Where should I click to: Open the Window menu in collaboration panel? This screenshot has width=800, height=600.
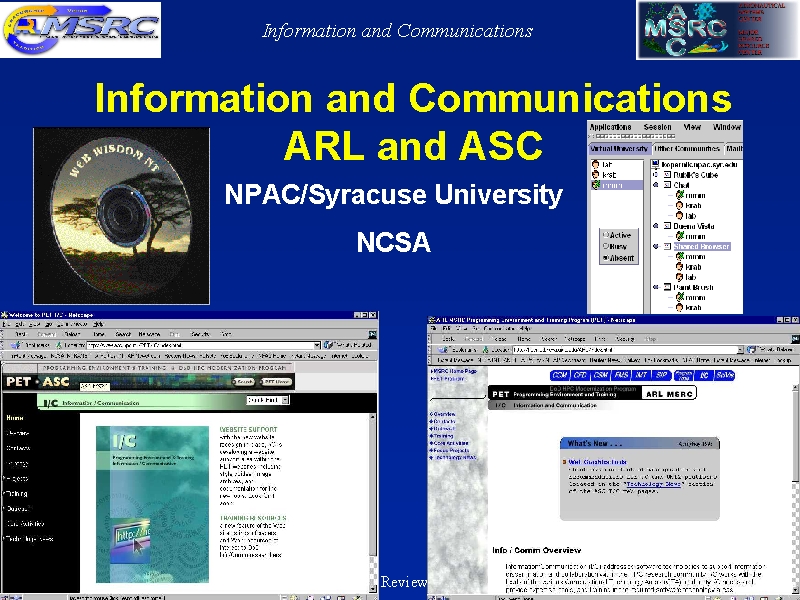click(x=727, y=127)
